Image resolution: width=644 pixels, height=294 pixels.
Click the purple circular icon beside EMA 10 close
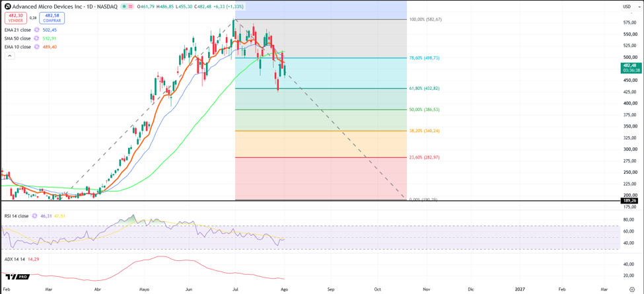[36, 47]
